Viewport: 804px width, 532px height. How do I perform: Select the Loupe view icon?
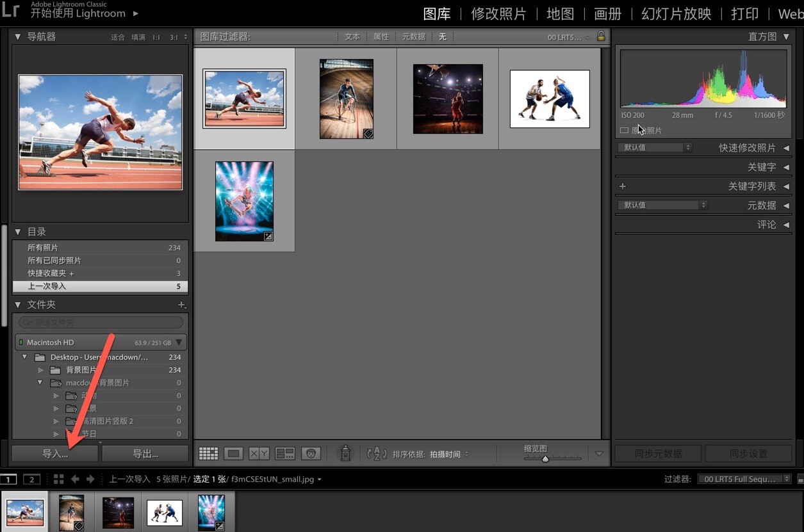233,453
